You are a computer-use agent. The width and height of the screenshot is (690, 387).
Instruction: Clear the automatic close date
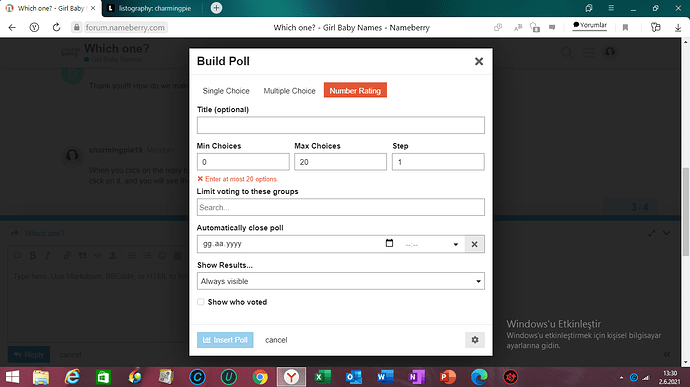[x=474, y=244]
